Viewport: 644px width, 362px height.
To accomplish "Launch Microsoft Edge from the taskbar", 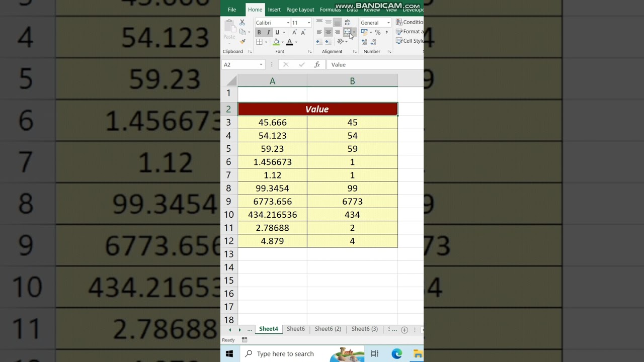I will tap(397, 354).
